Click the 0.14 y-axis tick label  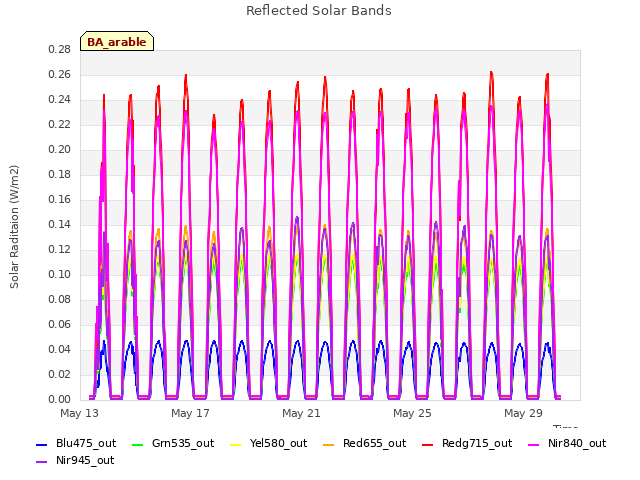[60, 224]
